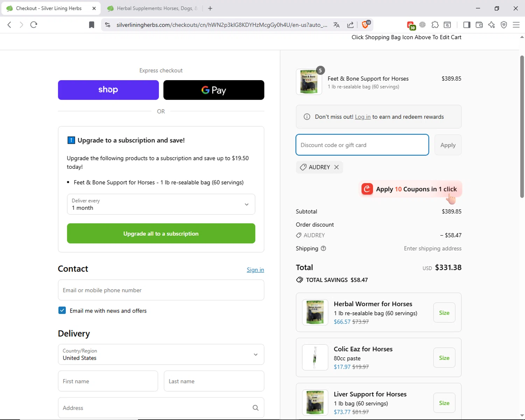Click the Apply discount button

[448, 145]
